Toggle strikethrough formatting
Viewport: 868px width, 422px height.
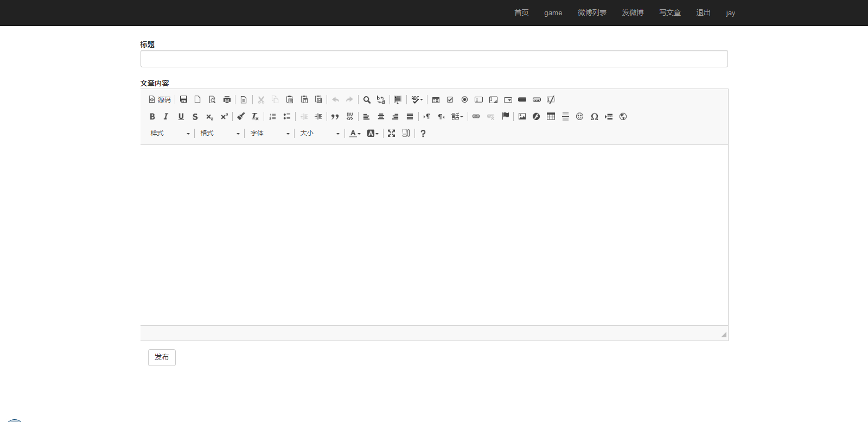pyautogui.click(x=195, y=117)
